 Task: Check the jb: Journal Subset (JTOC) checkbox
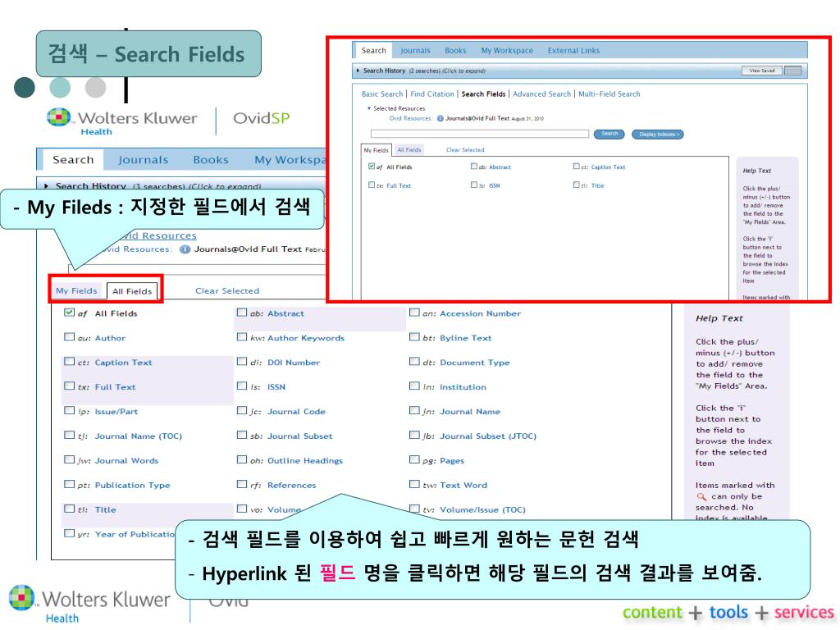pyautogui.click(x=414, y=435)
